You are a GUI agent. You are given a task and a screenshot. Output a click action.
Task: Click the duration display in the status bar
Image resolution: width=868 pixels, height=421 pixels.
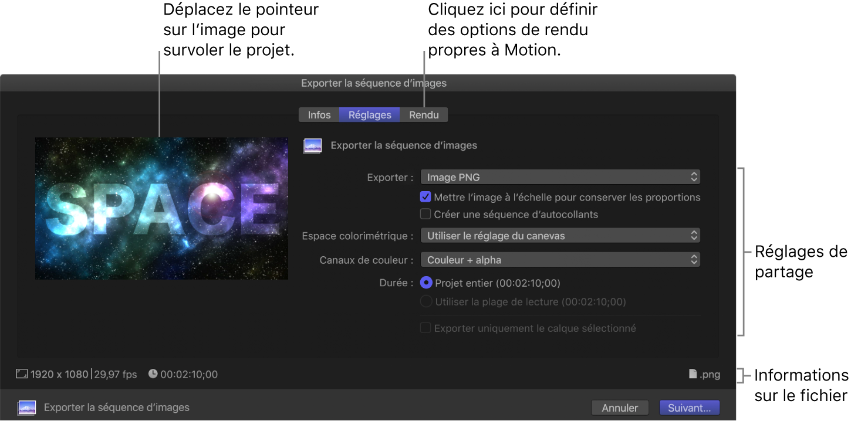click(188, 374)
